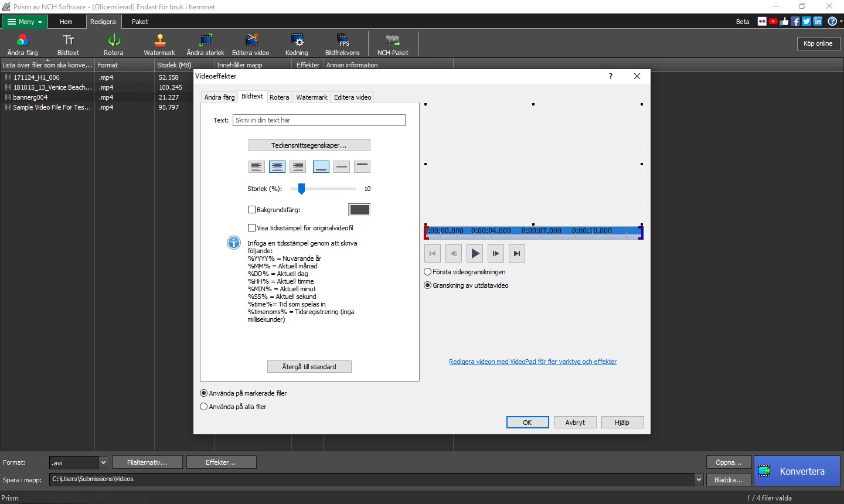Open the Flickr link icon
Viewport: 844px width, 504px height.
tap(762, 21)
